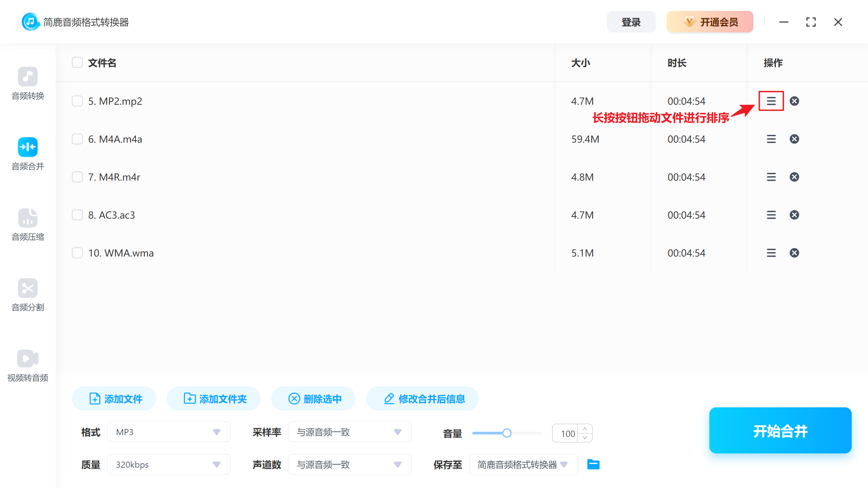Click the 音量 volume slider handle
The width and height of the screenshot is (868, 488).
[x=507, y=433]
